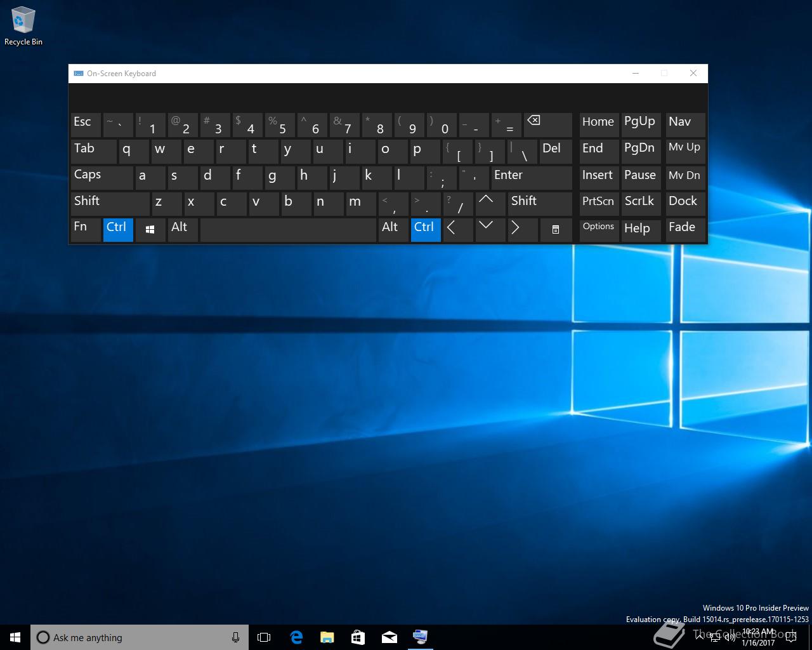Tap the Windows logo key on keyboard
Viewport: 812px width, 650px height.
point(150,230)
